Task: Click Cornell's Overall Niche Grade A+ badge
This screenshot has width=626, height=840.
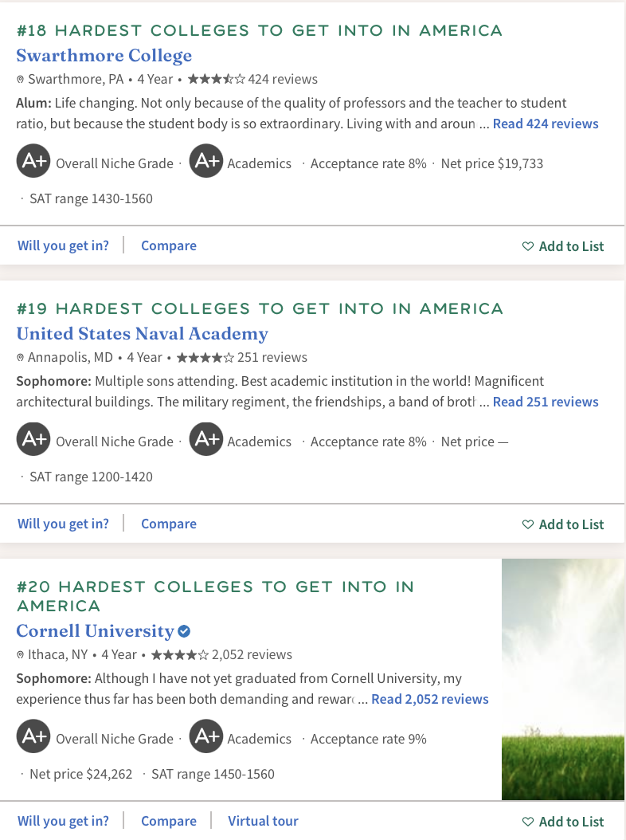Action: 33,736
